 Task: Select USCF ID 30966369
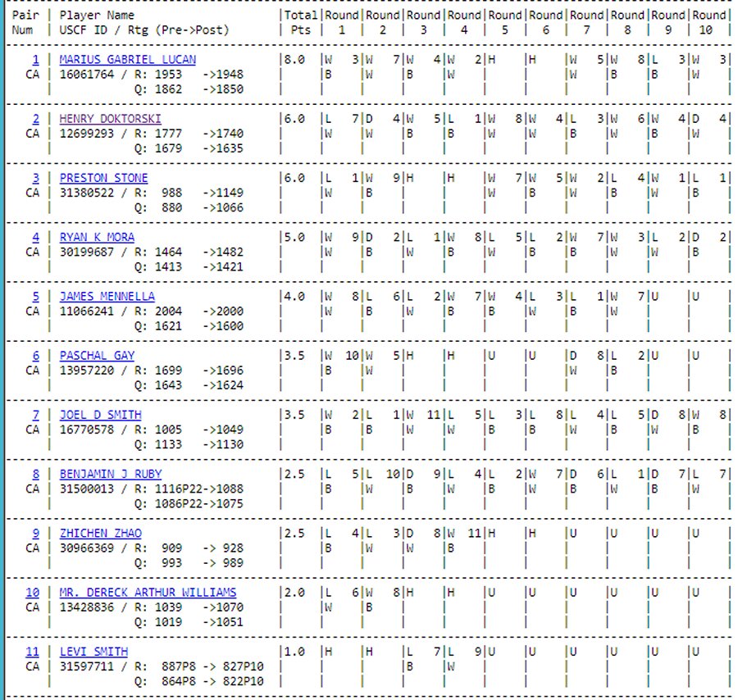(x=87, y=548)
